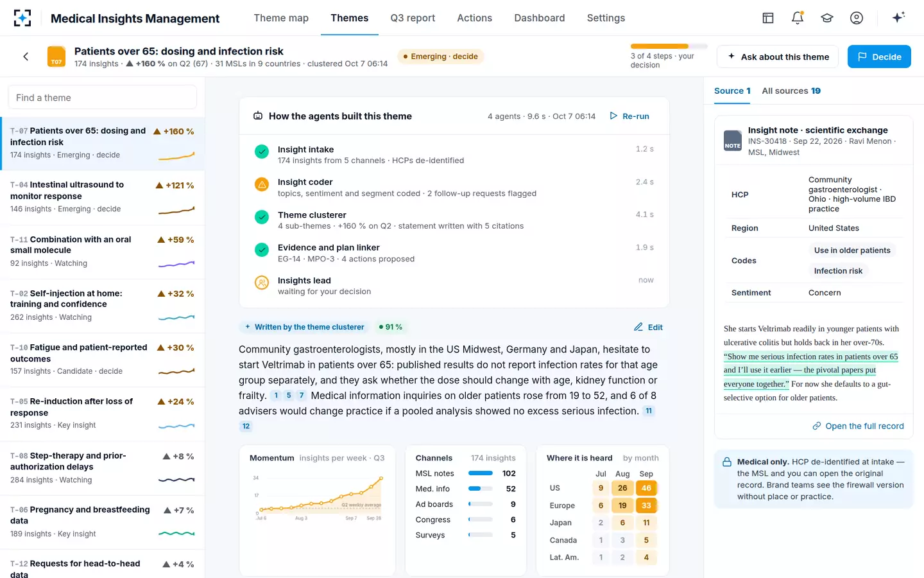Click the Use in older patients code chip

[852, 250]
